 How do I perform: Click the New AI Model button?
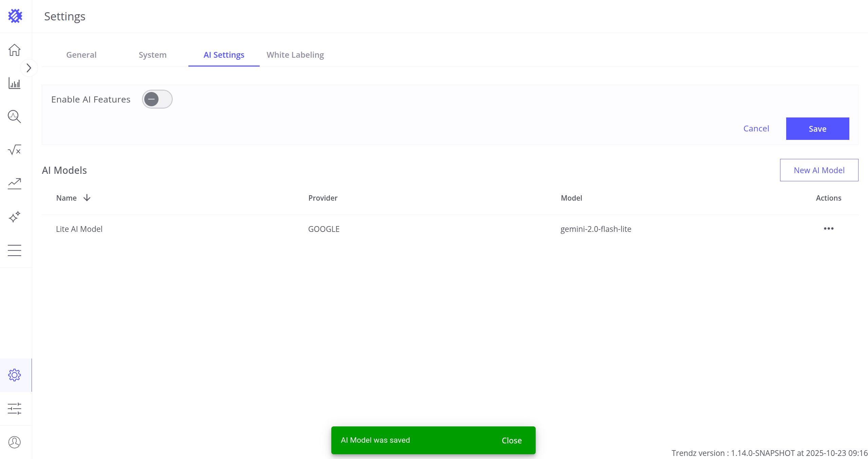[819, 170]
